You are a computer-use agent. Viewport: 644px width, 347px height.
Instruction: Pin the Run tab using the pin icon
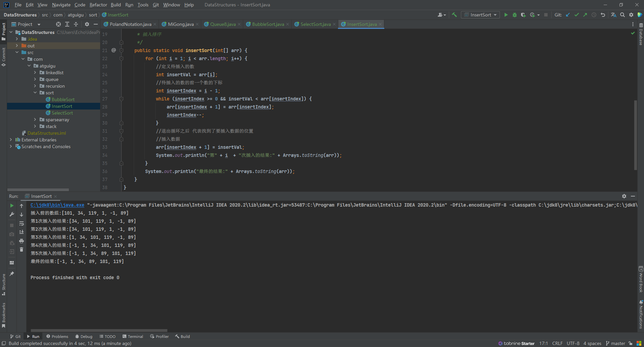pyautogui.click(x=12, y=274)
